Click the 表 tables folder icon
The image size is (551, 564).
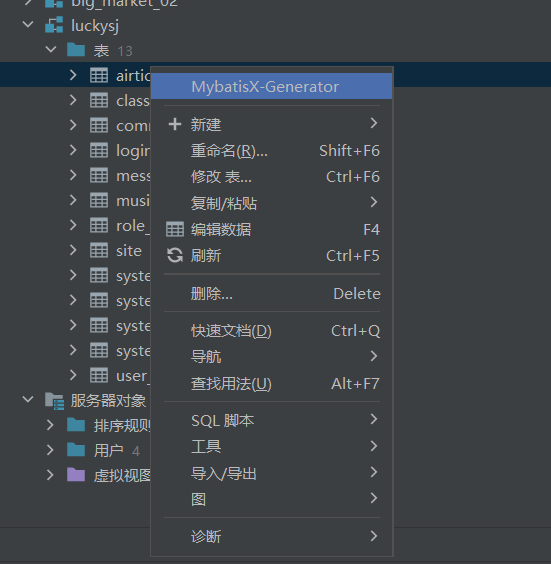point(76,50)
